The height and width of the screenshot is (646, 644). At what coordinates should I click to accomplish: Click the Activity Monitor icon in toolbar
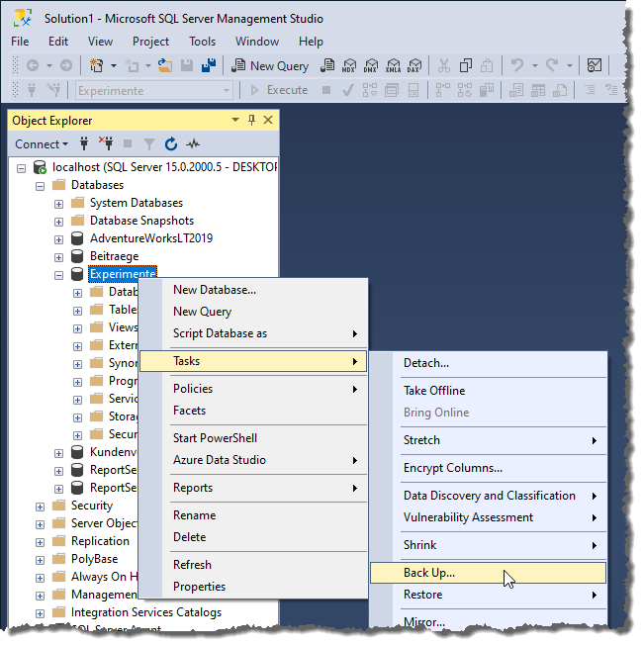[x=595, y=65]
